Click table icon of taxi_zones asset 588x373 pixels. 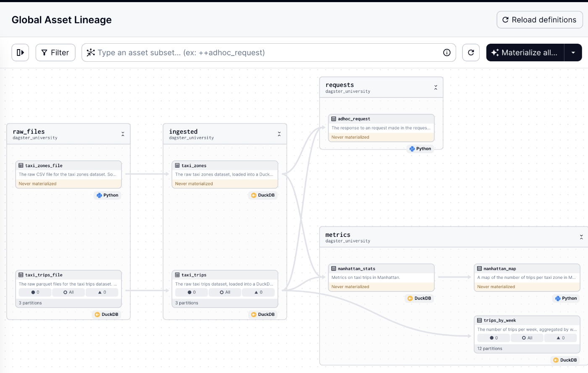177,165
